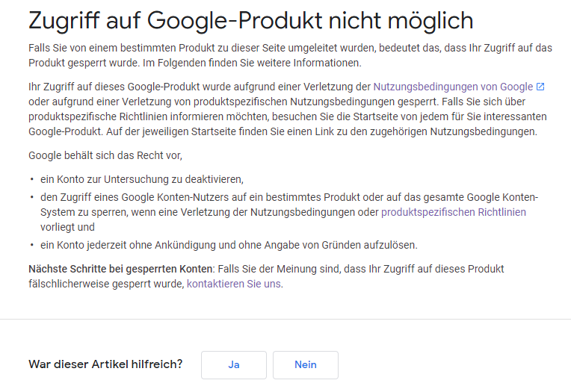Click the text vorliegt und in the second bullet

tap(67, 227)
